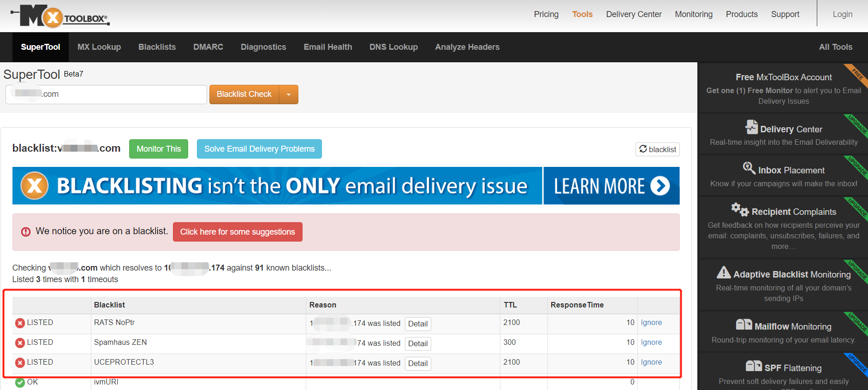This screenshot has height=390, width=868.
Task: Click here for some suggestions button
Action: point(238,232)
